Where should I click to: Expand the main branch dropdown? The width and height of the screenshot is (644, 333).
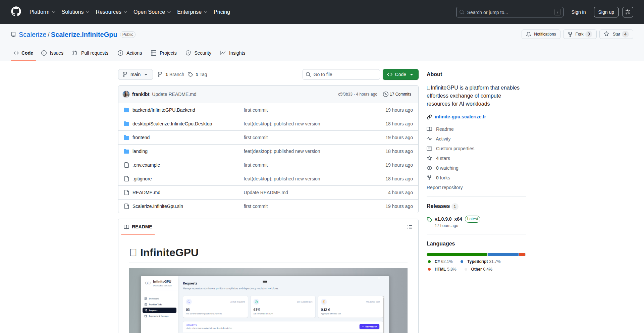coord(135,74)
